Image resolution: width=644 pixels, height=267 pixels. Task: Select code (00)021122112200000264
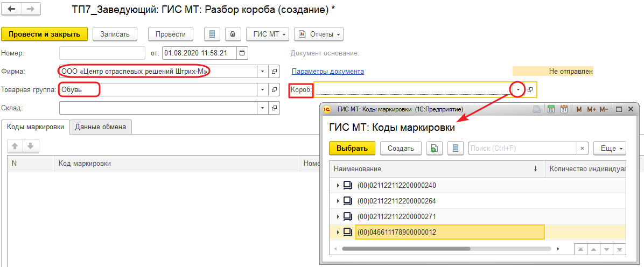click(x=397, y=201)
